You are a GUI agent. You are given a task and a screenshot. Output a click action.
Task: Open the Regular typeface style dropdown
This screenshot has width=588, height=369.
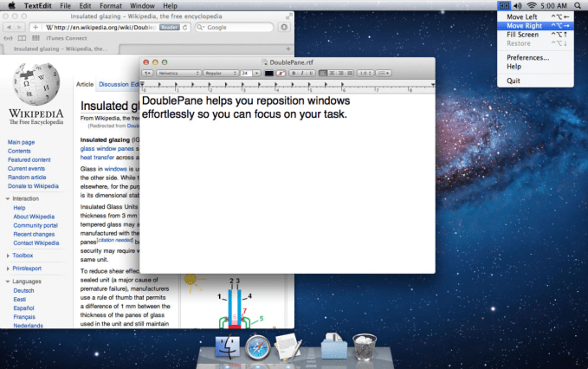click(x=221, y=73)
